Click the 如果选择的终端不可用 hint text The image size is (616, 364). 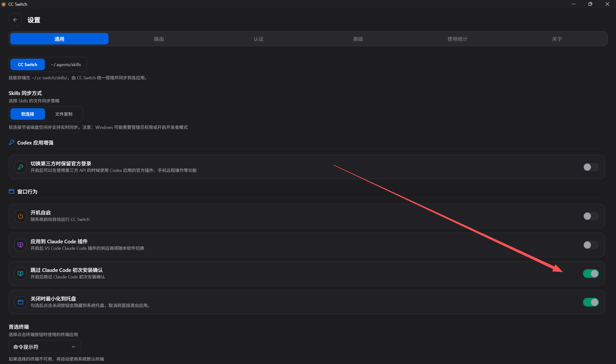(x=57, y=359)
